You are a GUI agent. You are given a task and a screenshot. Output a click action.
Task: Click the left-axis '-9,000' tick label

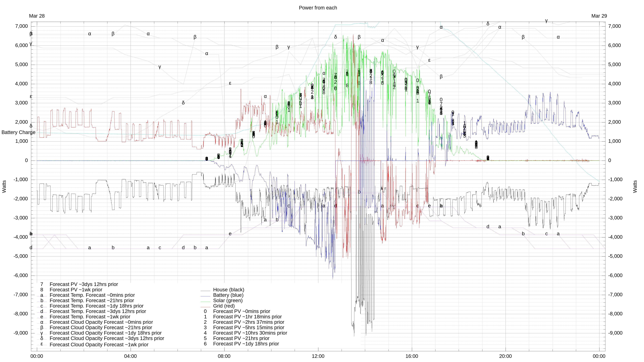[21, 333]
